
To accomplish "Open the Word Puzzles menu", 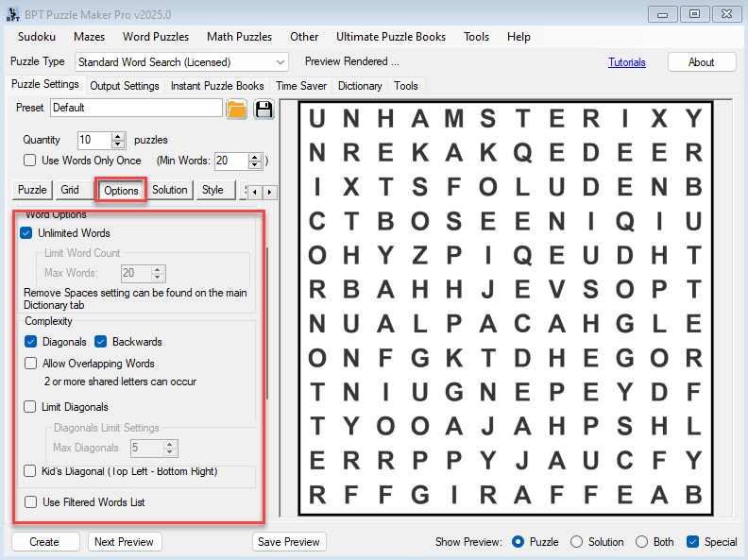I will click(x=156, y=37).
